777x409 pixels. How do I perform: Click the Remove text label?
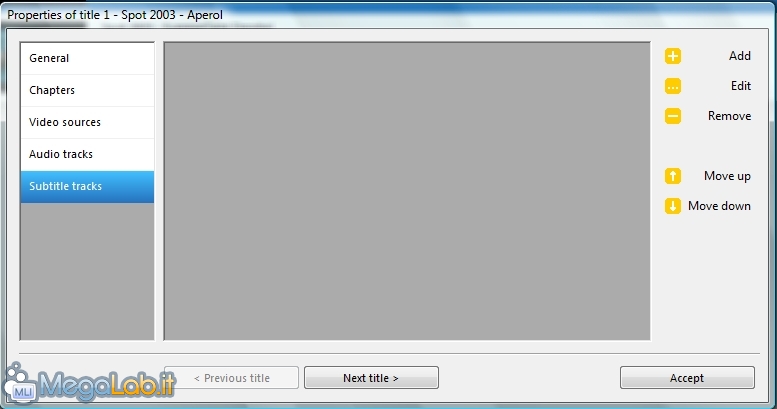[x=729, y=116]
